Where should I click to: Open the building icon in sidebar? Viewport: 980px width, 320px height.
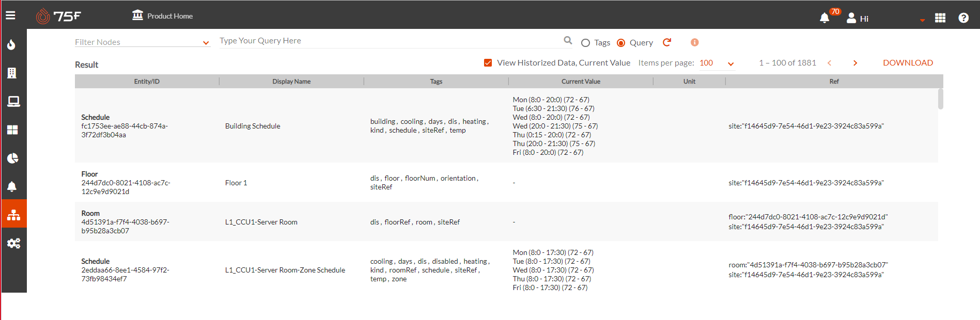12,73
